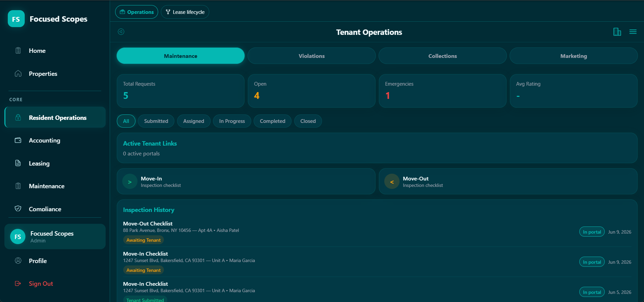644x302 pixels.
Task: Filter by Submitted status
Action: 156,121
